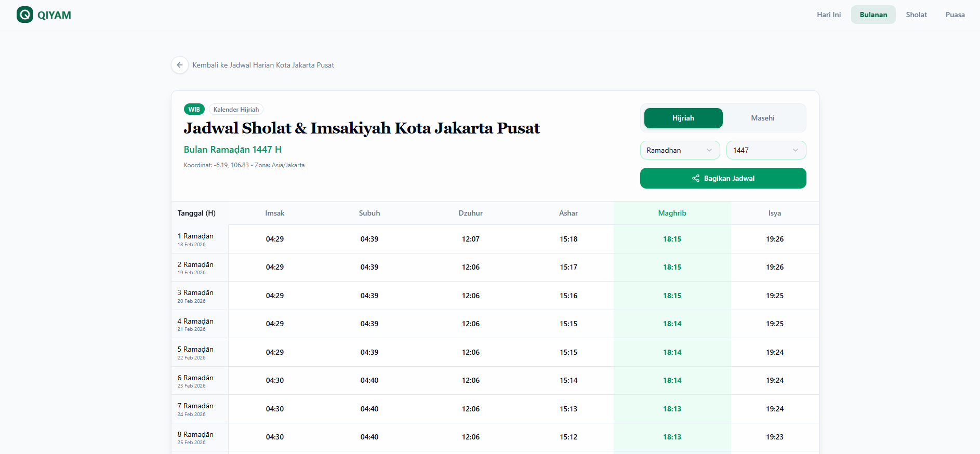Select the 1 Ramaḍān date row

pos(195,239)
